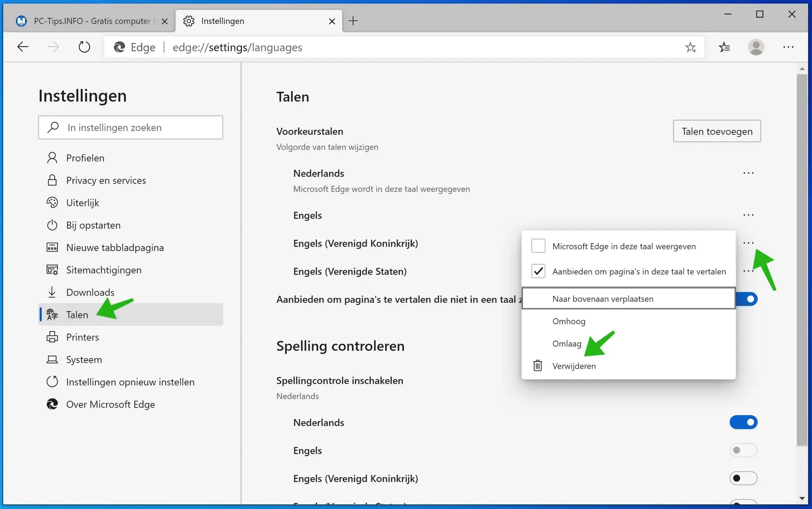Click the Profielen person icon
The height and width of the screenshot is (509, 812).
52,158
